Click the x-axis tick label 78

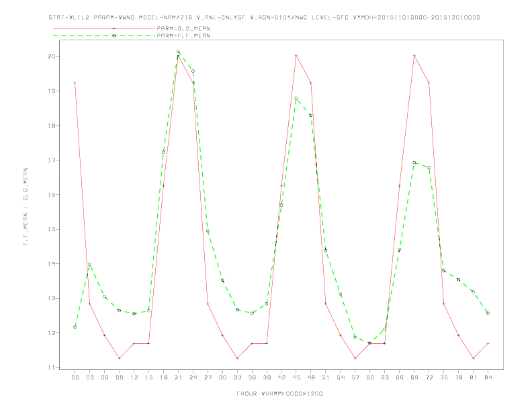click(x=458, y=377)
